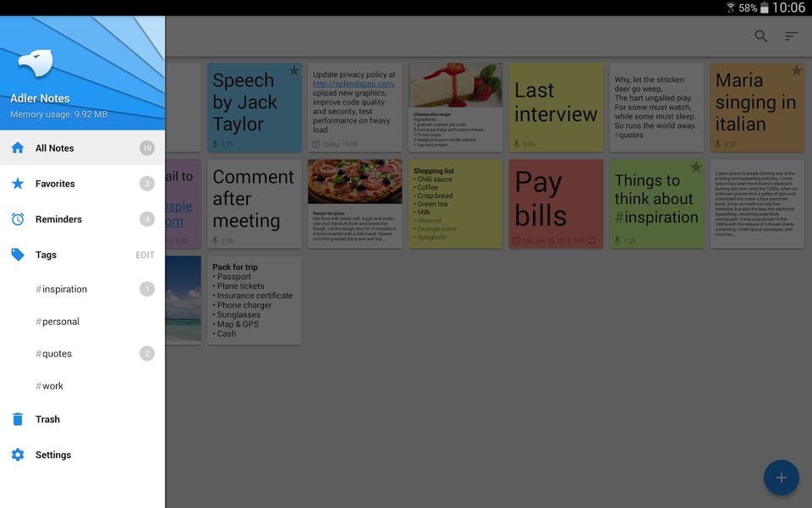Toggle star on Things to think about note
The height and width of the screenshot is (508, 812).
coord(696,167)
